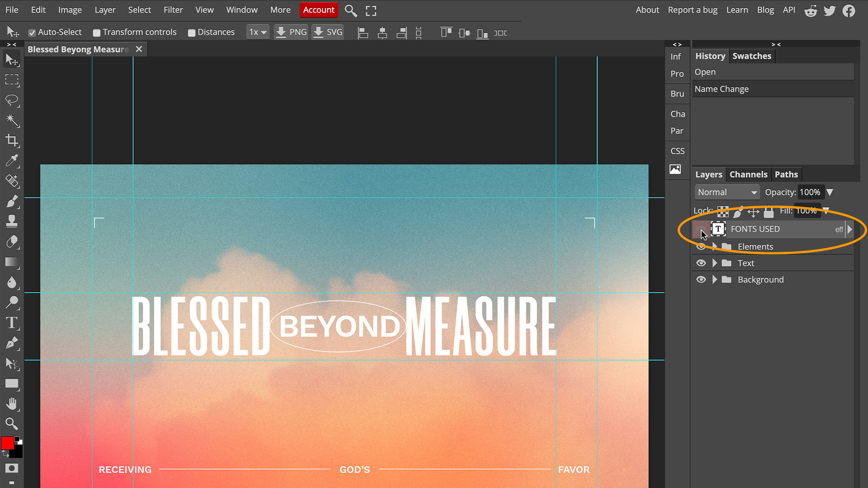868x488 pixels.
Task: Click the Account button
Action: coord(319,10)
